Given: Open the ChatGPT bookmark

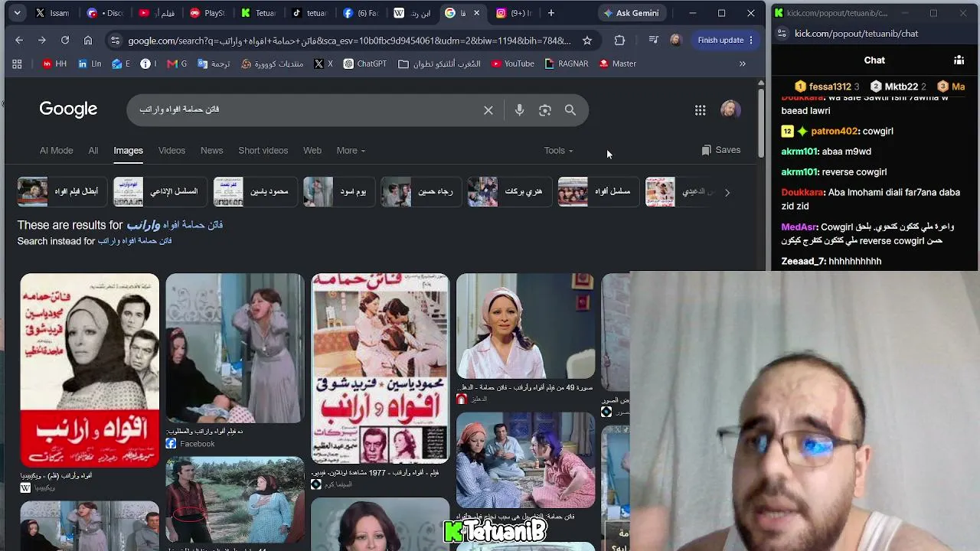Looking at the screenshot, I should [x=365, y=64].
